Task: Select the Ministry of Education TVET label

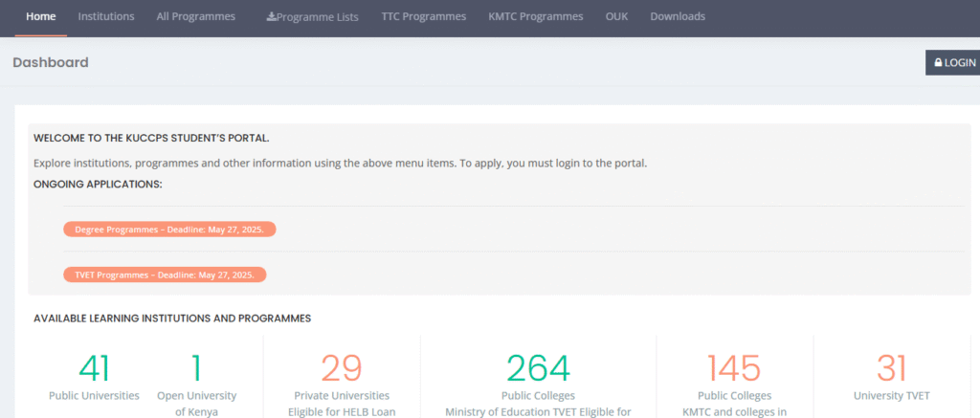Action: pos(538,411)
